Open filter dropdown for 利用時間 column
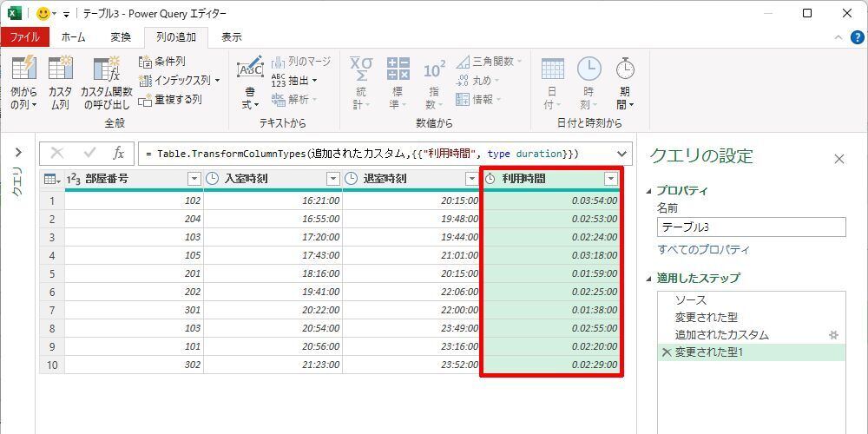 coord(611,179)
